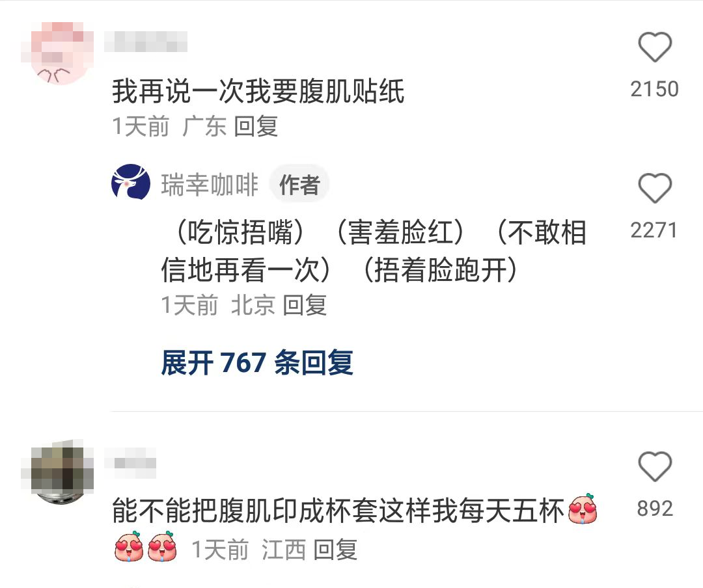Like the 杯套 comment heart icon
Screen dimensions: 703x588
655,466
